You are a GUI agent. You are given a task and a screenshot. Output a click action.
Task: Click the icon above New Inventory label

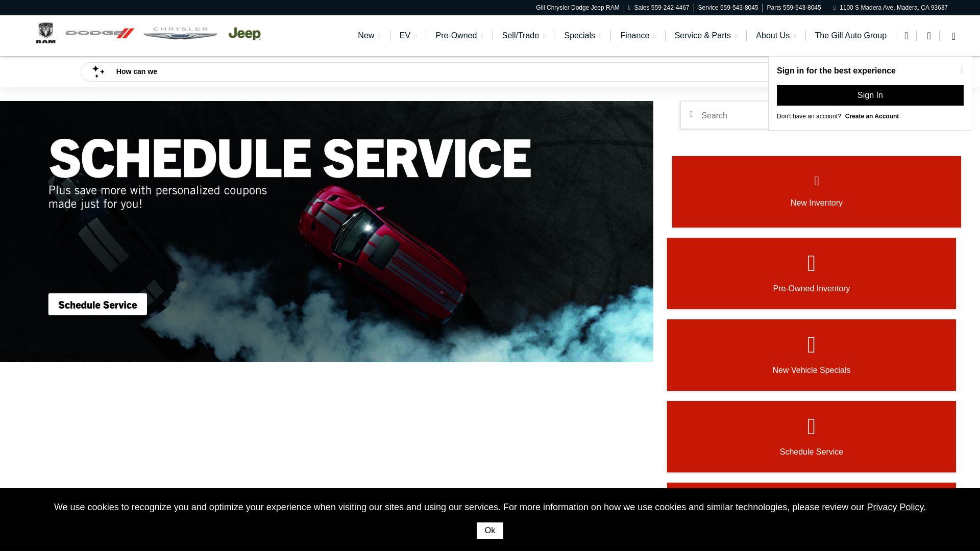[817, 181]
